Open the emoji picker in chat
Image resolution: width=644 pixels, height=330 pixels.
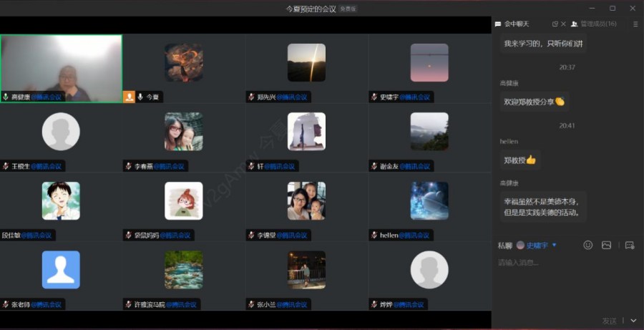[x=587, y=245]
